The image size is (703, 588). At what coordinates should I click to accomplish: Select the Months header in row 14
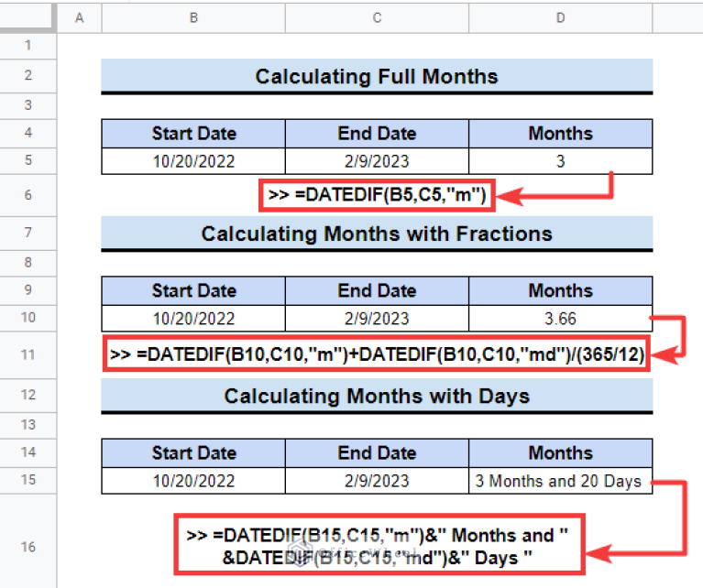tap(560, 452)
